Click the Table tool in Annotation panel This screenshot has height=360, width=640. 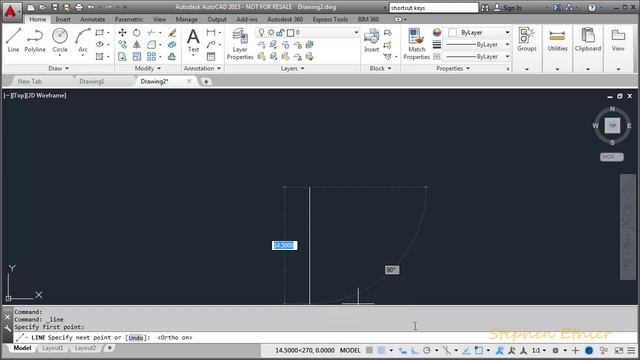tap(211, 56)
